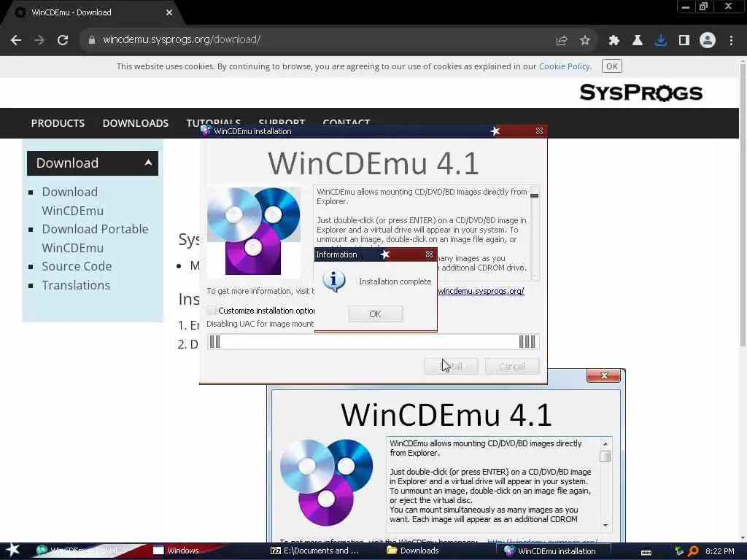Click the Translations sidebar link
Screen dimensions: 747x560
(76, 285)
